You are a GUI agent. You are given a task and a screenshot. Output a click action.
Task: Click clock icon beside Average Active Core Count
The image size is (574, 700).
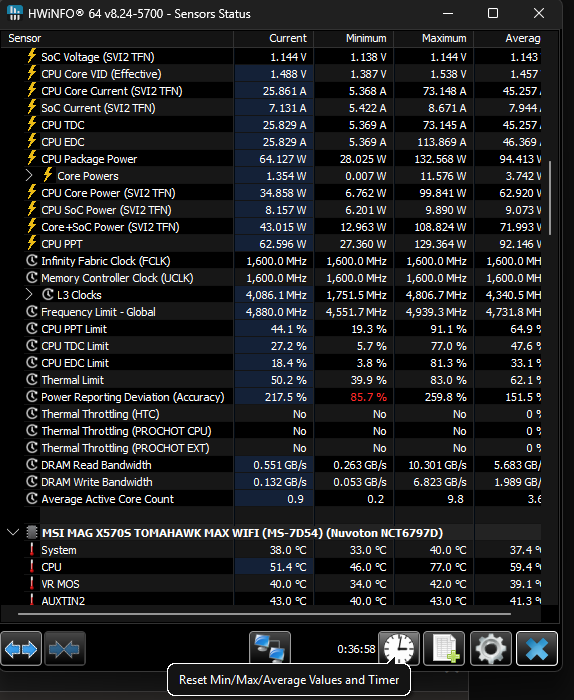pos(32,498)
